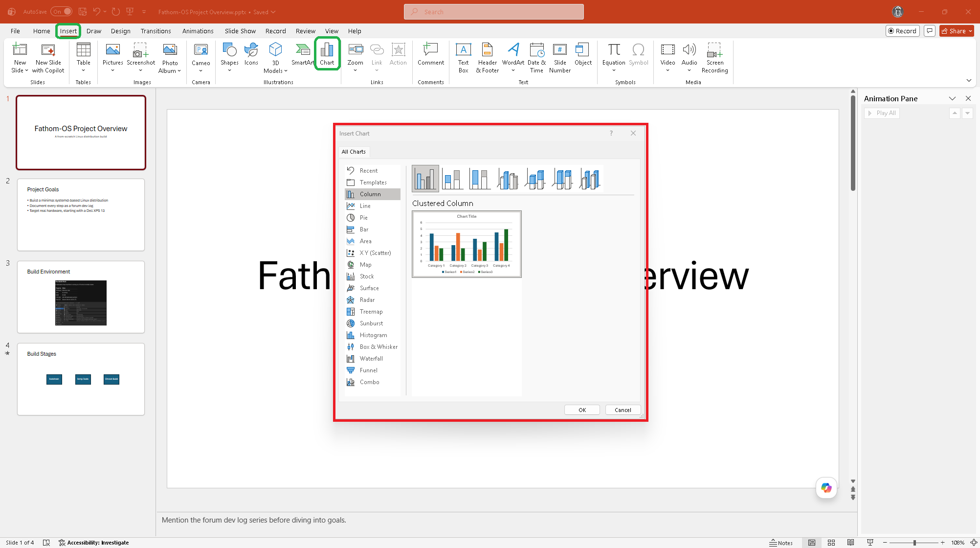980x548 pixels.
Task: Toggle the AutoSave switch
Action: coord(62,11)
